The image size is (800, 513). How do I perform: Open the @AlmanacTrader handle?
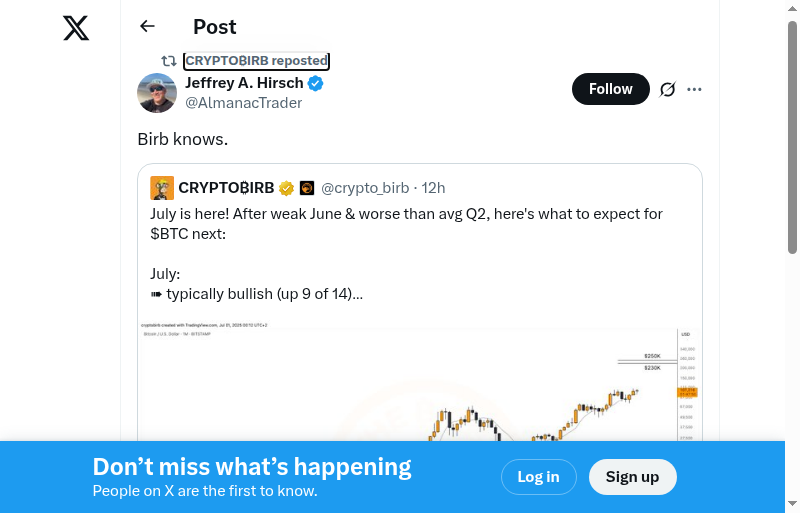tap(243, 103)
